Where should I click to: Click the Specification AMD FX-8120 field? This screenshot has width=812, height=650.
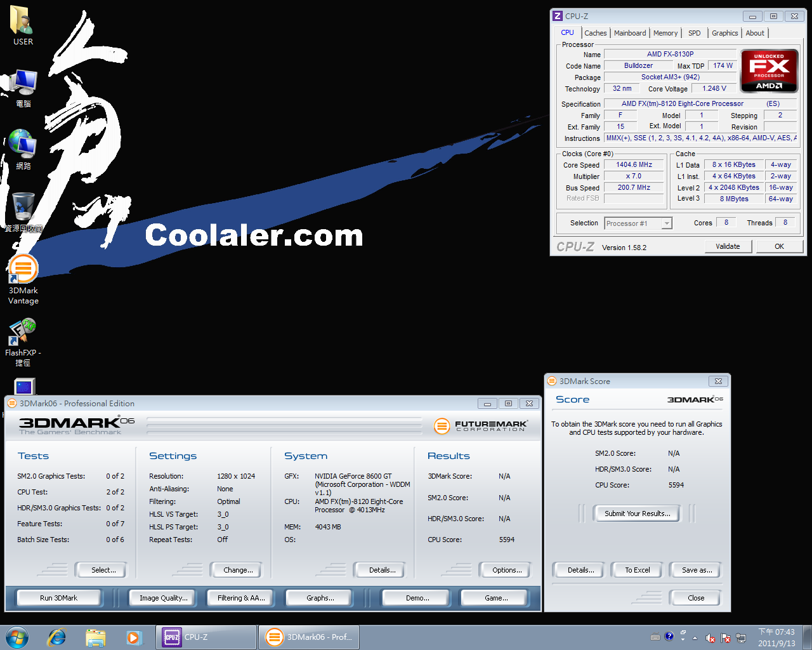(x=700, y=103)
